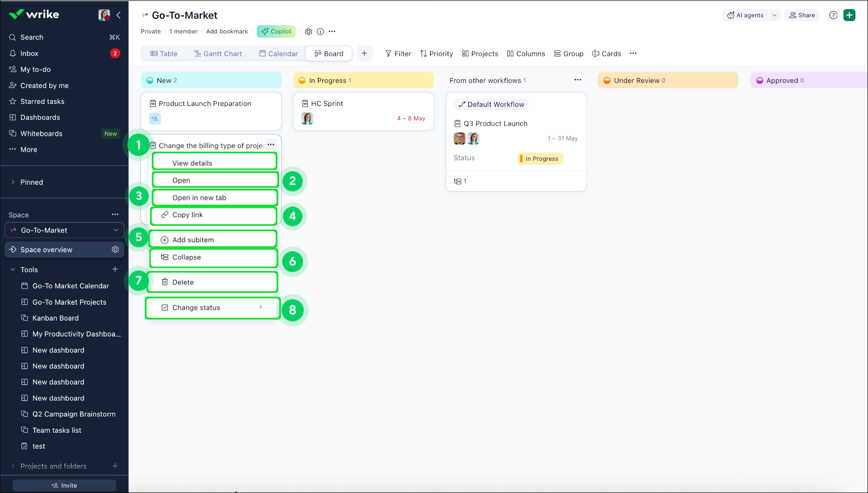The image size is (868, 493).
Task: Select Copy link in the context menu
Action: [214, 215]
